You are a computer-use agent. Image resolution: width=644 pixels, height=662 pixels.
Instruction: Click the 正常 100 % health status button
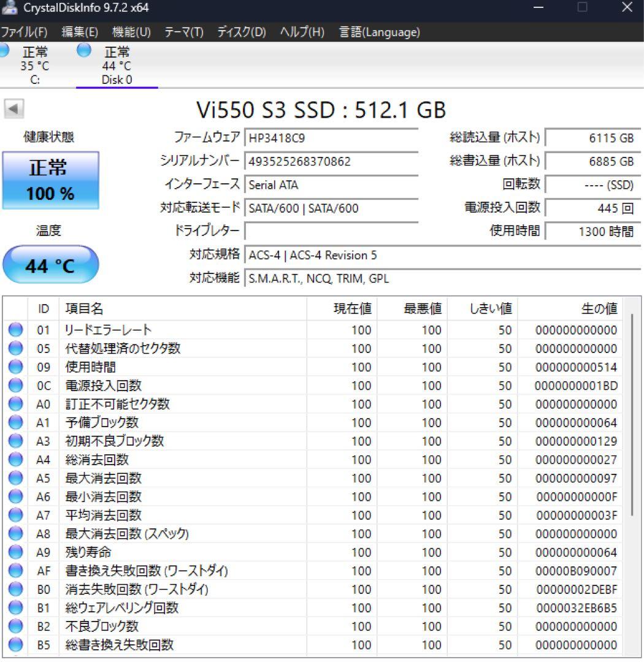click(x=51, y=180)
